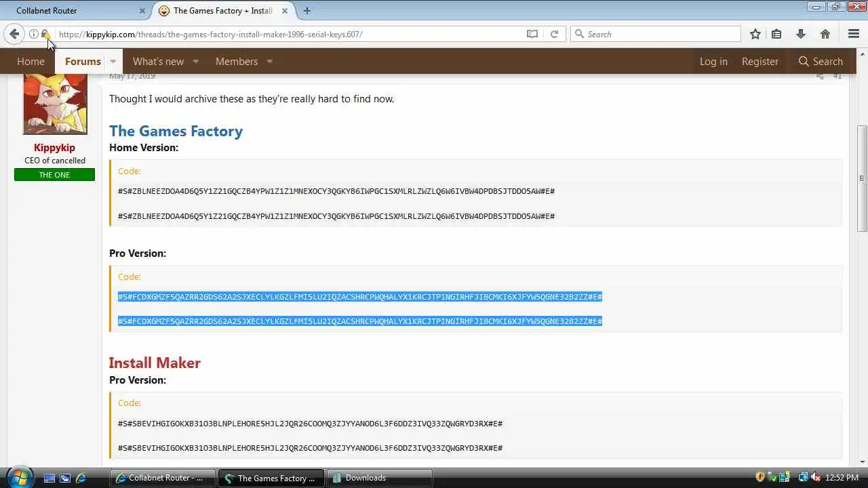
Task: Click first Home Version code line
Action: pyautogui.click(x=336, y=191)
